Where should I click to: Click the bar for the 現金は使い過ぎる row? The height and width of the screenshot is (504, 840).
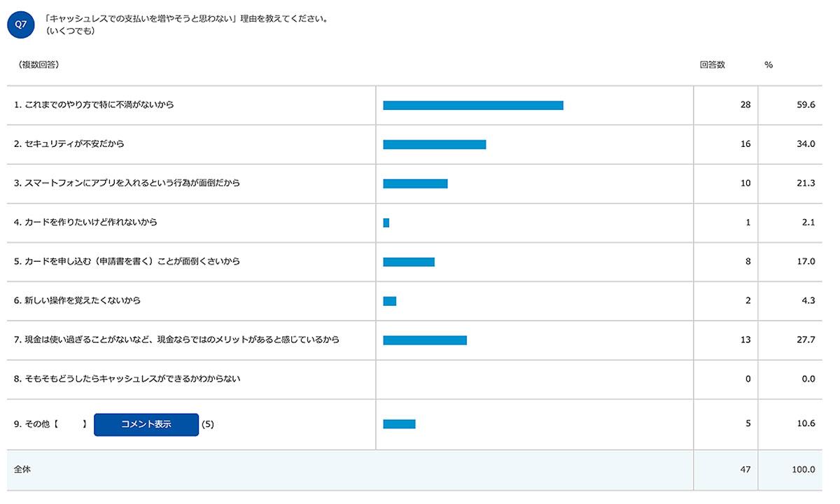[x=425, y=340]
